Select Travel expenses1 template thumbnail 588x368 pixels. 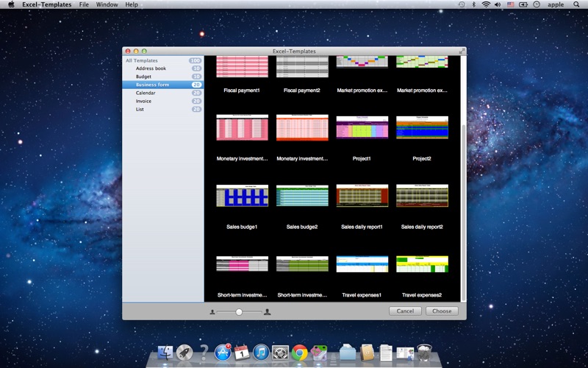pos(362,264)
